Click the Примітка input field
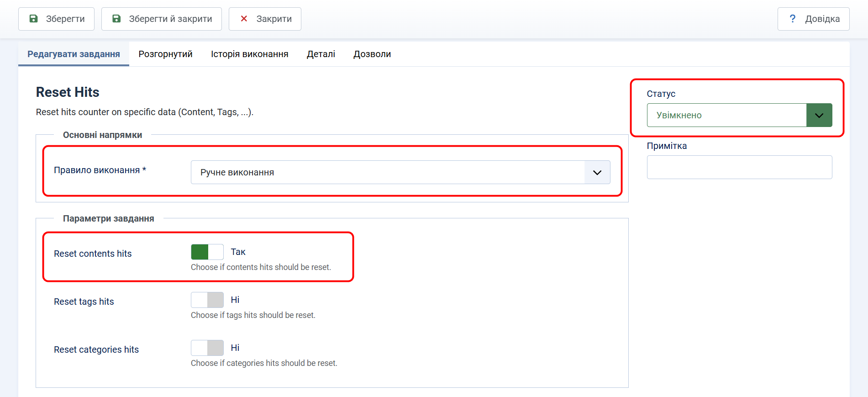 coord(739,167)
